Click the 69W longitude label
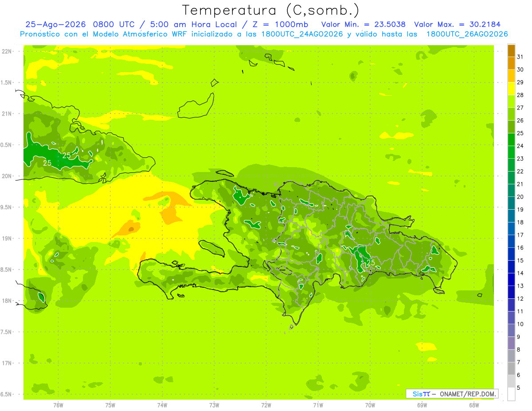 click(422, 405)
